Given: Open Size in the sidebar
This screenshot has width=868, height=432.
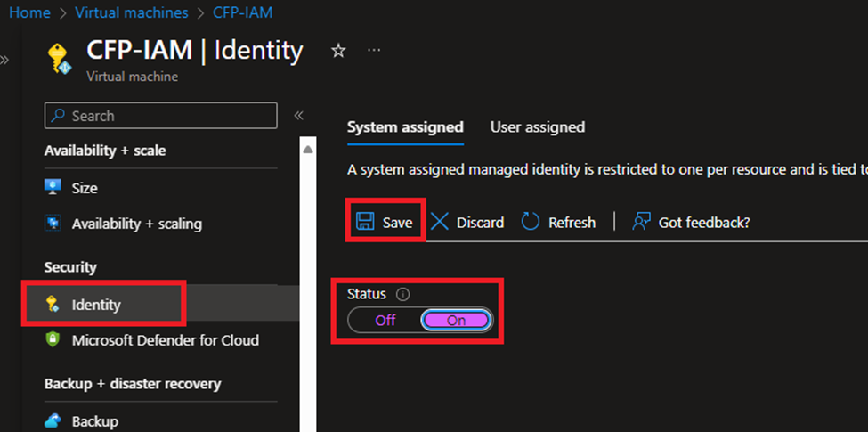Looking at the screenshot, I should click(84, 189).
